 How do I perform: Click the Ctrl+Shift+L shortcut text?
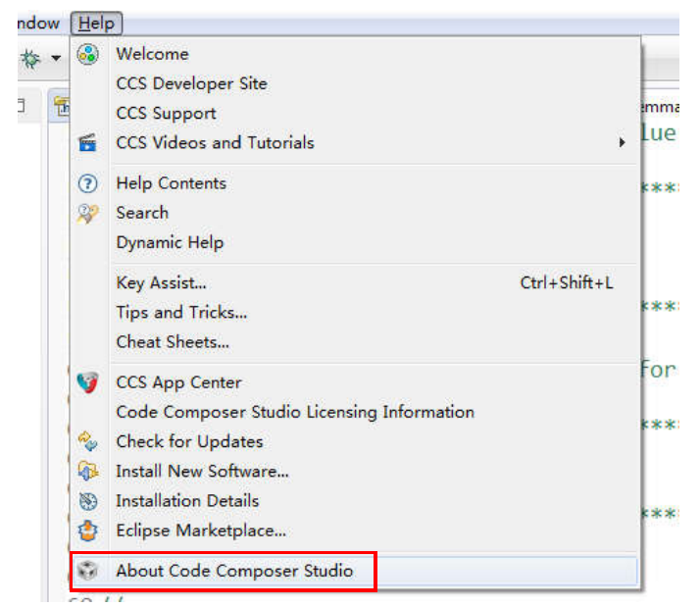coord(567,283)
